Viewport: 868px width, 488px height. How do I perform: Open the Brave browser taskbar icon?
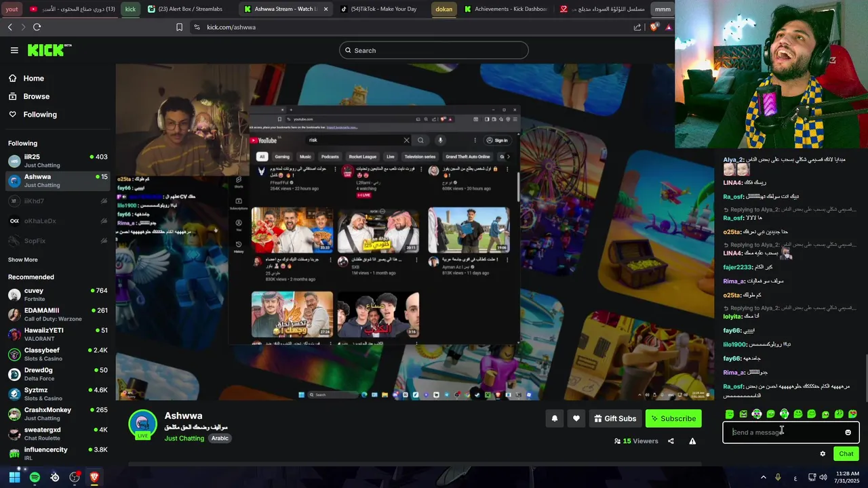pyautogui.click(x=94, y=477)
